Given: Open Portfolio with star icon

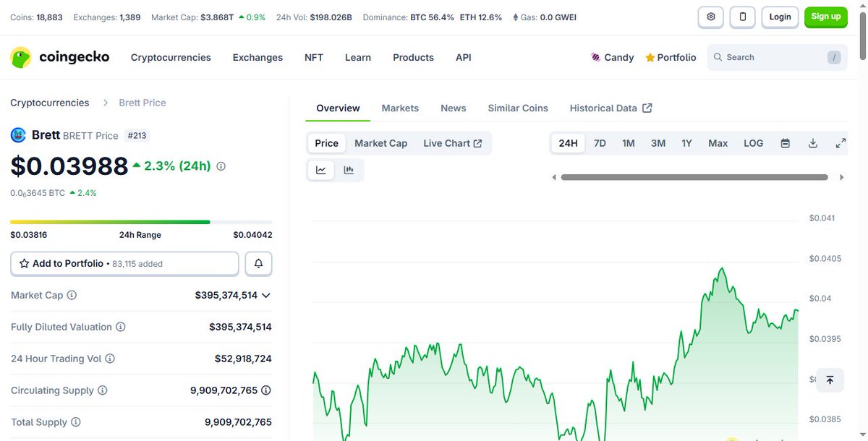Looking at the screenshot, I should [671, 57].
